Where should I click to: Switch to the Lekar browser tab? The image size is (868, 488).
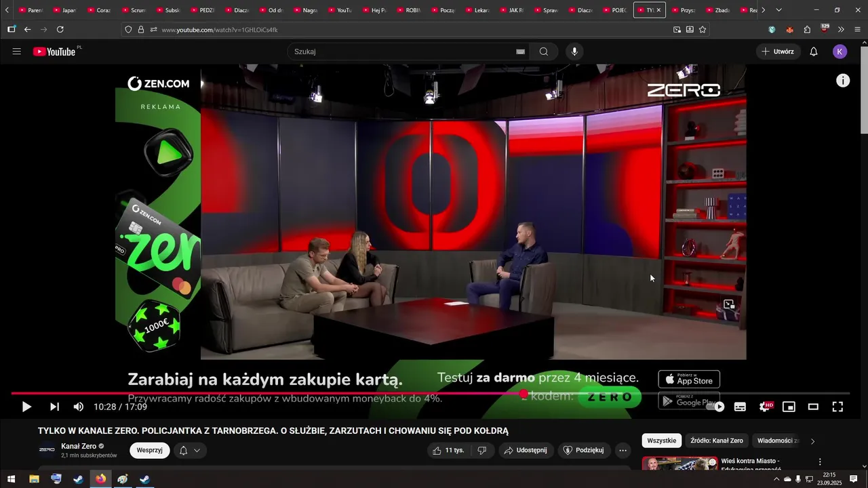pyautogui.click(x=477, y=10)
